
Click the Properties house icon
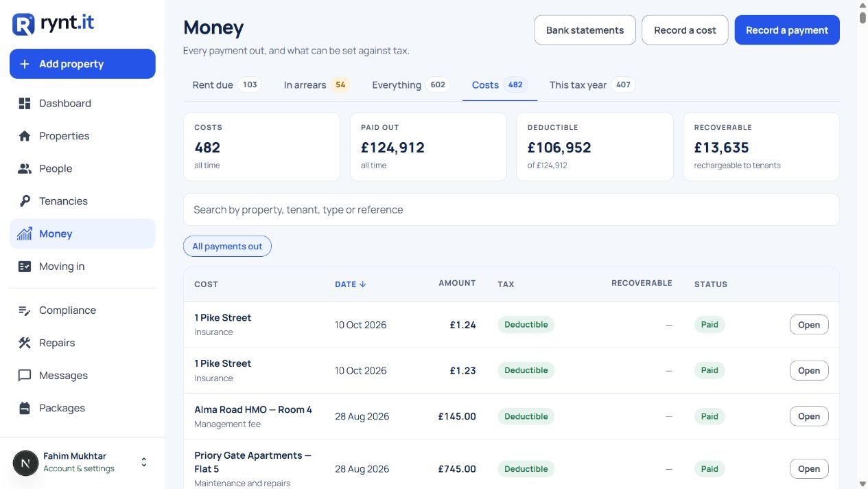(x=25, y=136)
